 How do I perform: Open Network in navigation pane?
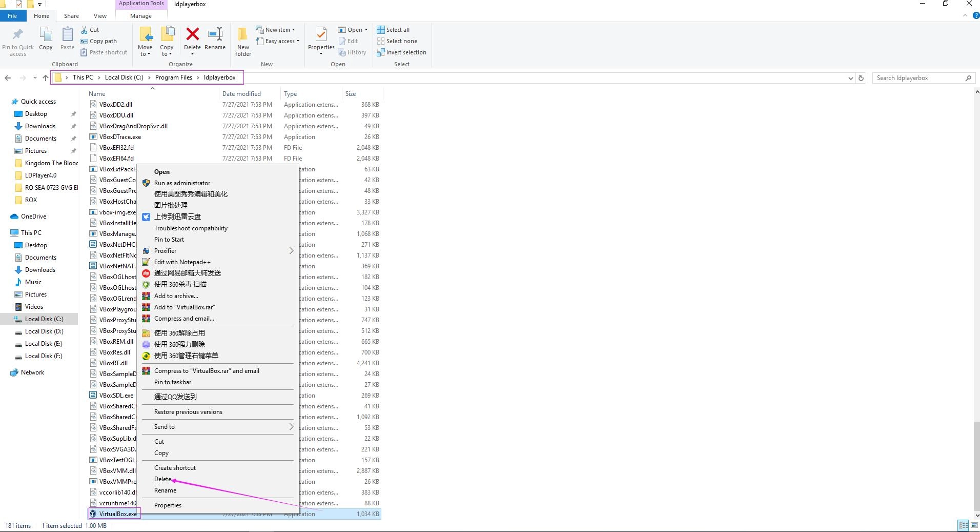(x=32, y=372)
